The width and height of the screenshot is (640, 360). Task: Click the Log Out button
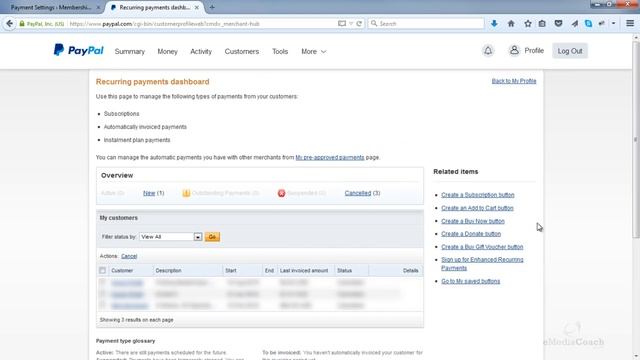(570, 51)
